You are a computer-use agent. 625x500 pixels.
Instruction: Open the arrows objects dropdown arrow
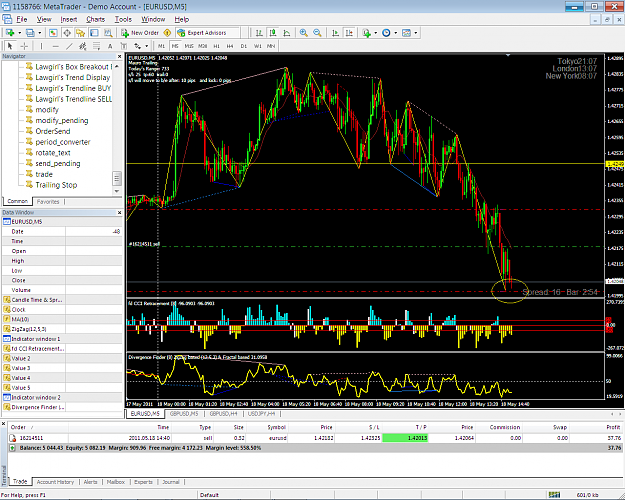point(146,46)
